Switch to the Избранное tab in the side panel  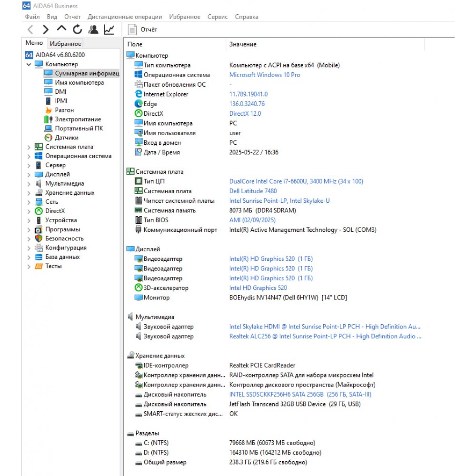pyautogui.click(x=65, y=44)
